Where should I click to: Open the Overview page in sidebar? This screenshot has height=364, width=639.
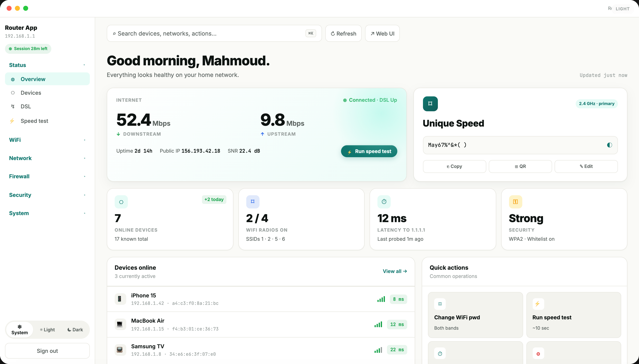[47, 79]
